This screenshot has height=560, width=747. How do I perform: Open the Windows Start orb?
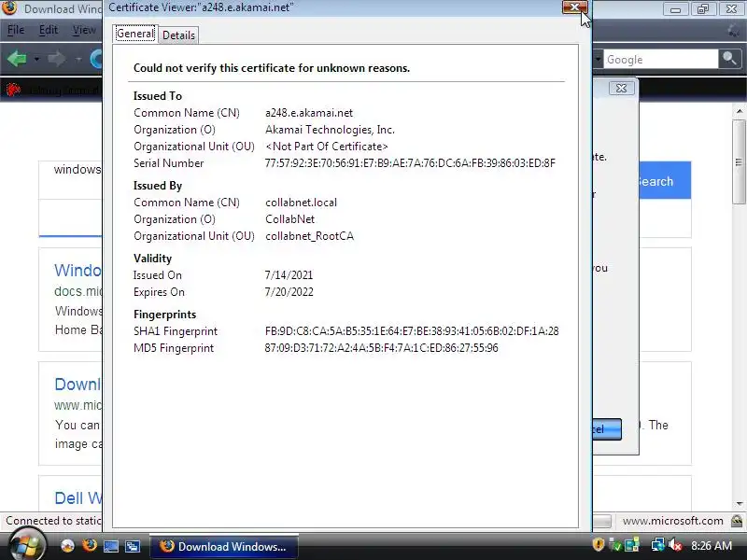[27, 545]
